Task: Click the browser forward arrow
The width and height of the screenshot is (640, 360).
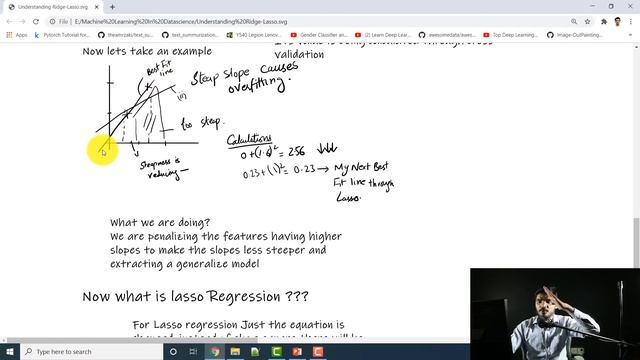Action: (x=22, y=22)
